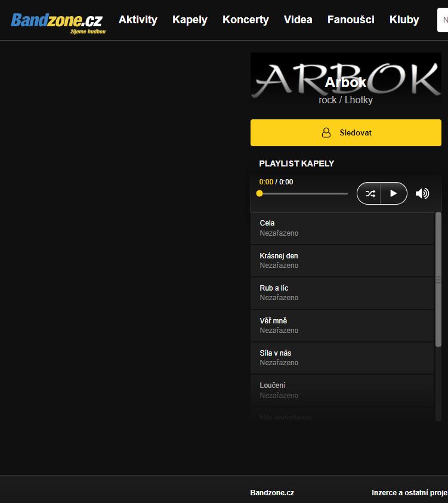Play the track Krásnej den
The image size is (448, 503).
coord(342,261)
